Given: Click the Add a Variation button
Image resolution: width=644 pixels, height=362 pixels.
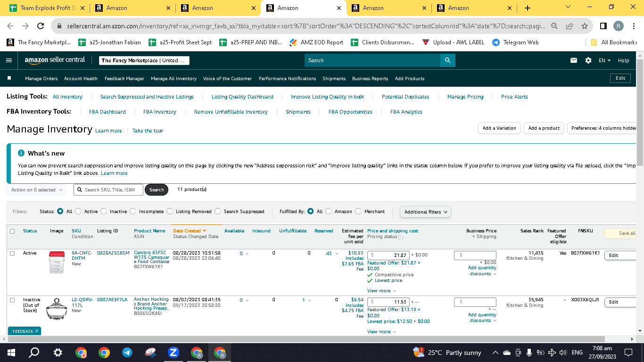Looking at the screenshot, I should point(499,128).
